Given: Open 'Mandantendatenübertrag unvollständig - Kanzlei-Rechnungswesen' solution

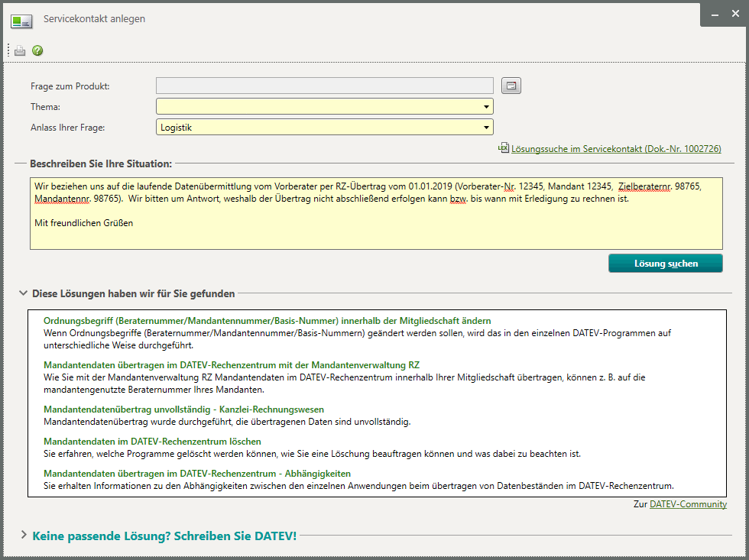Looking at the screenshot, I should pos(183,409).
